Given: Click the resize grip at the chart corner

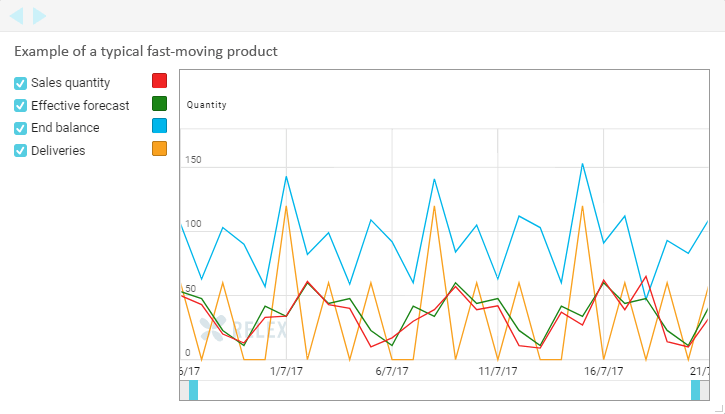Looking at the screenshot, I should tap(718, 406).
